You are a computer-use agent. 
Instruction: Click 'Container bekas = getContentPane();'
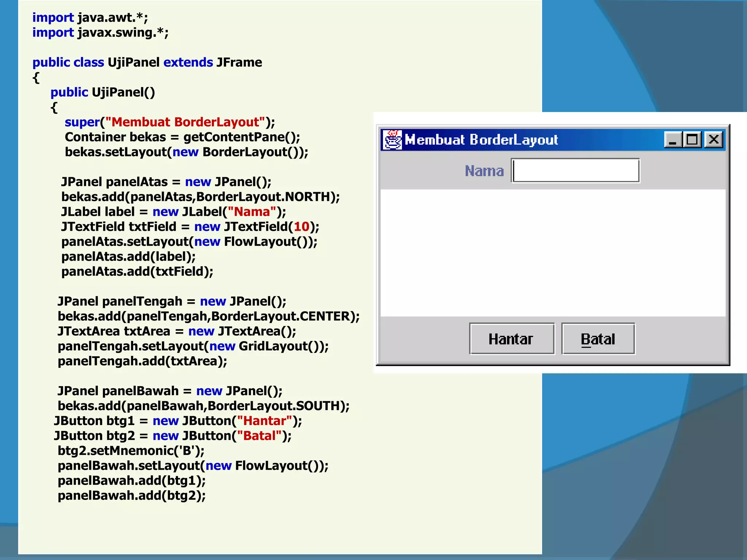(182, 137)
